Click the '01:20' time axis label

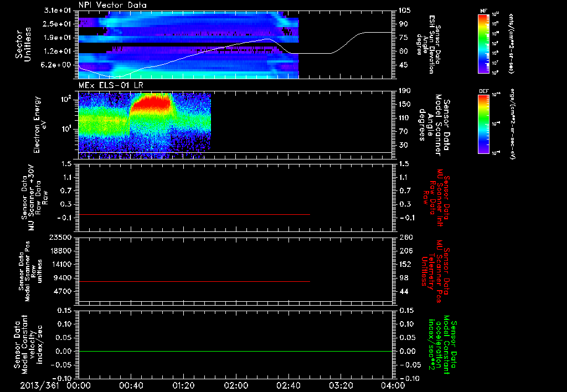pyautogui.click(x=183, y=385)
